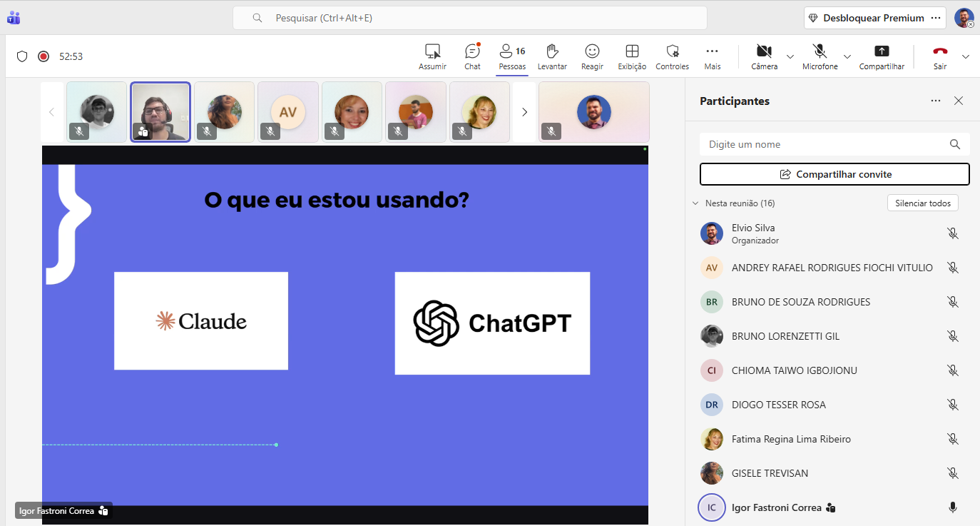Toggle microphone for Elvio Silva in list

(952, 233)
